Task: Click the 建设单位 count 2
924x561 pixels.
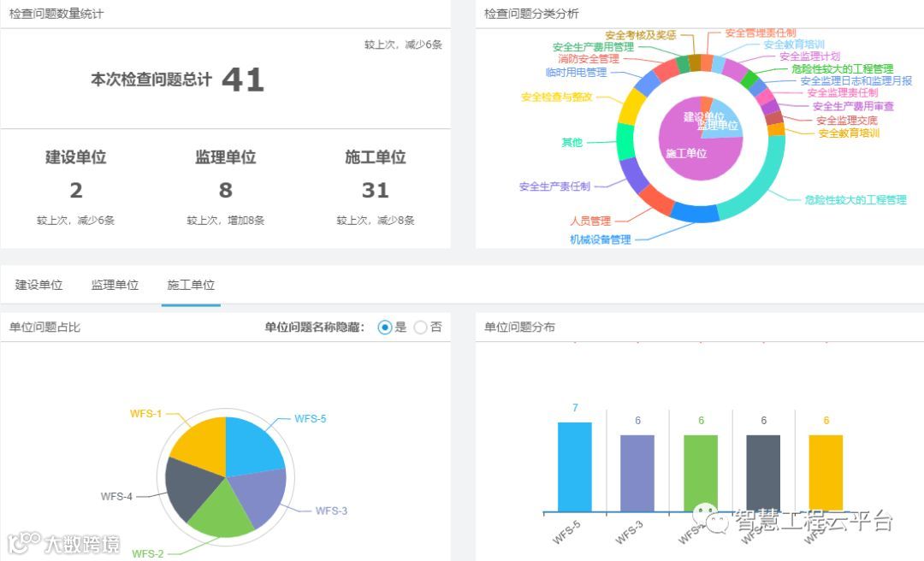Action: [76, 191]
